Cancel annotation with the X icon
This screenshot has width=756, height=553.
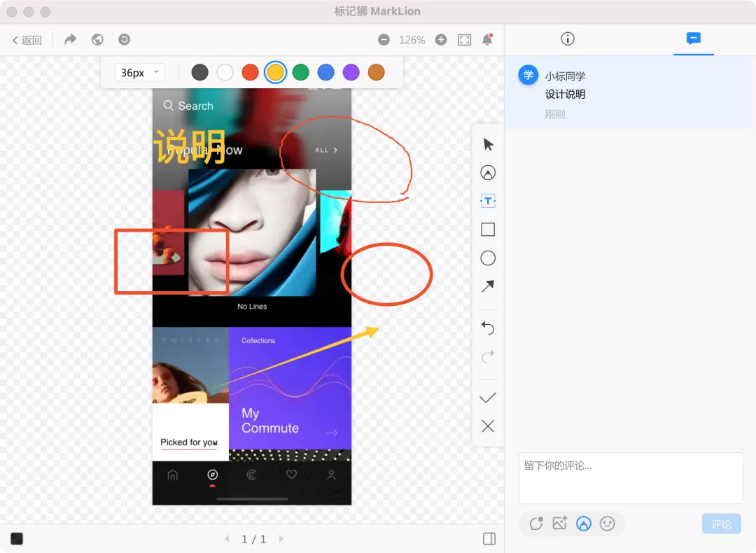(x=488, y=426)
